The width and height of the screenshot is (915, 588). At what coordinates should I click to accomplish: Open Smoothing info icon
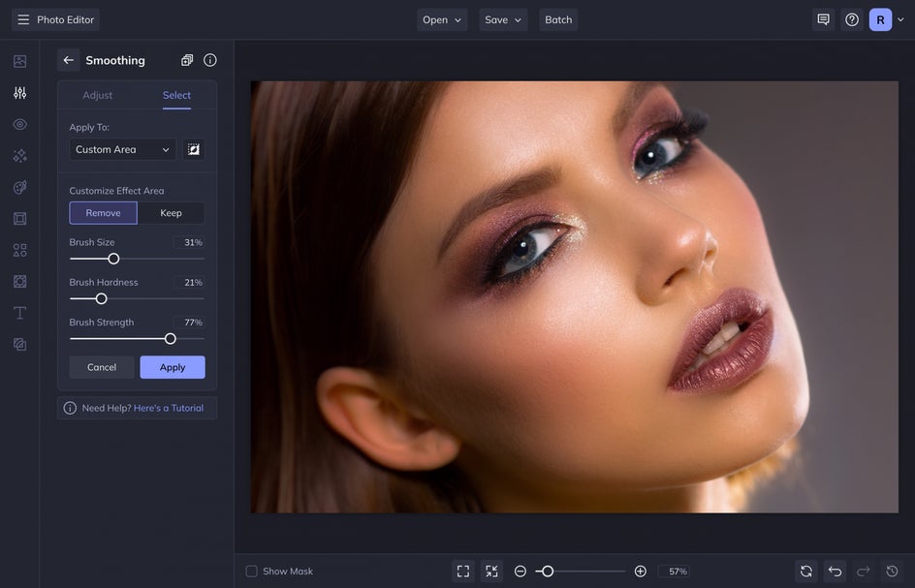coord(210,60)
